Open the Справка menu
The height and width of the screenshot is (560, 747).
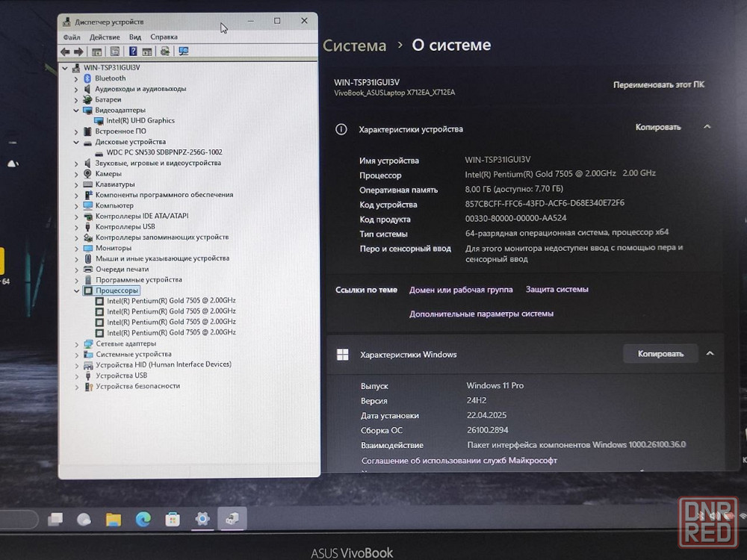point(164,37)
